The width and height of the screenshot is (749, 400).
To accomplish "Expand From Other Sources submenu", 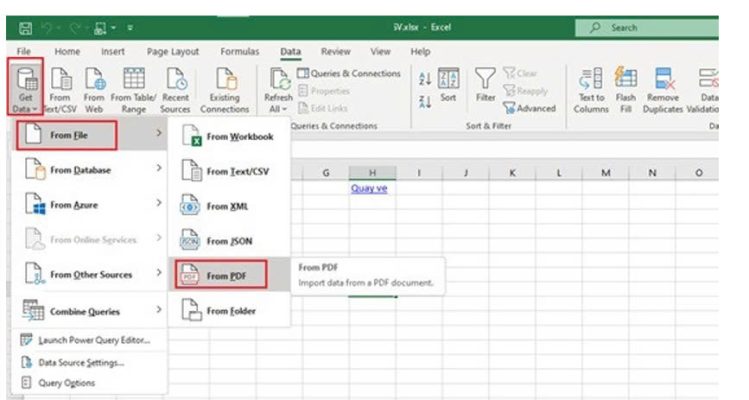I will [90, 274].
